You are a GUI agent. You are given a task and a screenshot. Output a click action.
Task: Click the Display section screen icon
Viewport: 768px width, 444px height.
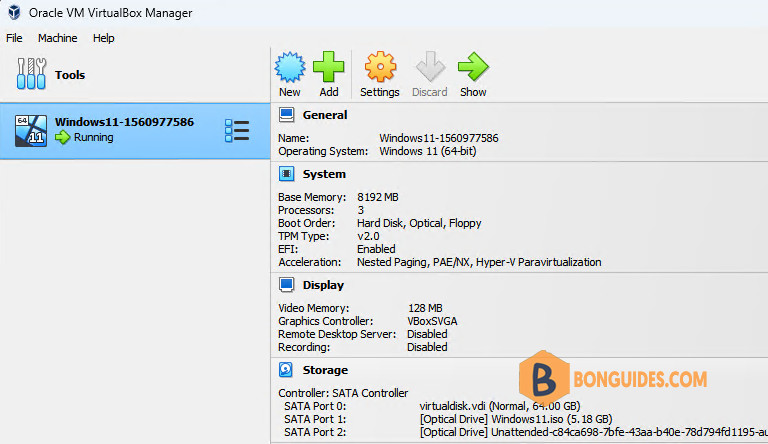tap(287, 285)
